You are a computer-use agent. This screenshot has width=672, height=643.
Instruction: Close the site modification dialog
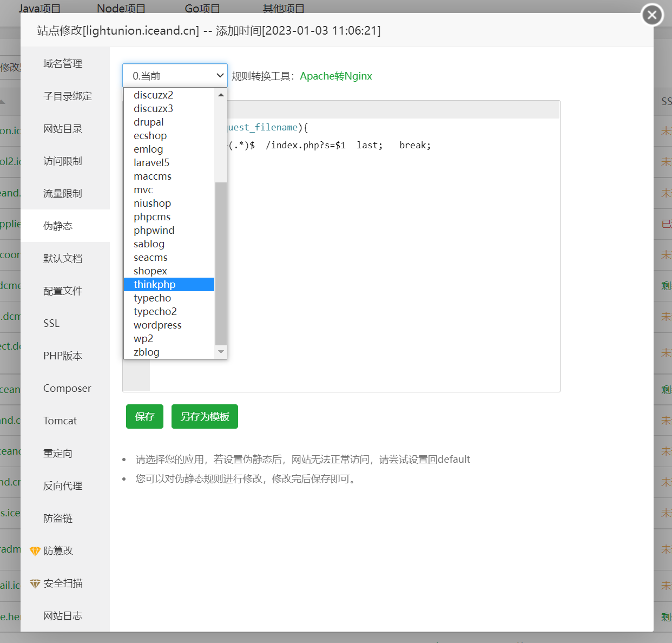point(652,15)
